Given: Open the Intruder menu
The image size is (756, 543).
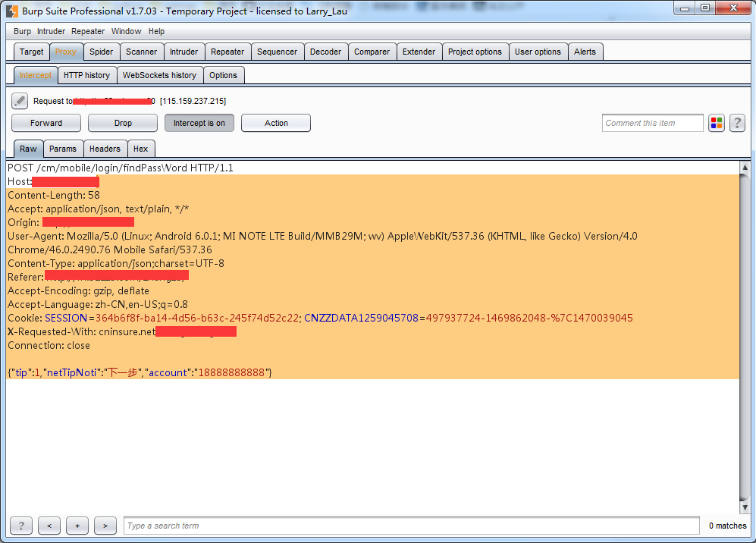Looking at the screenshot, I should tap(51, 31).
